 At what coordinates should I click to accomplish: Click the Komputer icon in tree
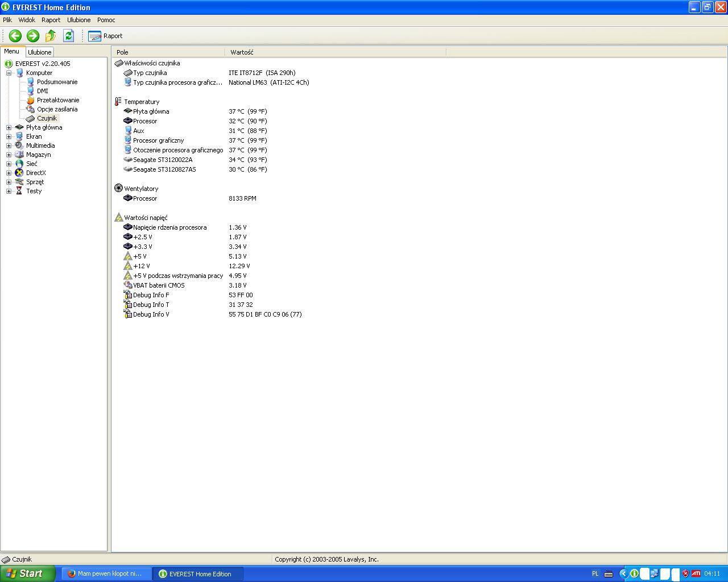[x=19, y=73]
